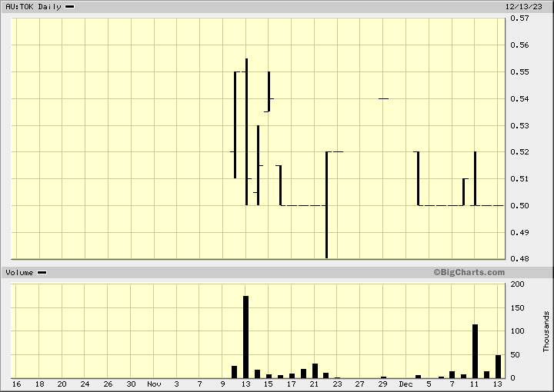This screenshot has height=392, width=554.
Task: Click the 0.50 price axis label
Action: pos(519,205)
